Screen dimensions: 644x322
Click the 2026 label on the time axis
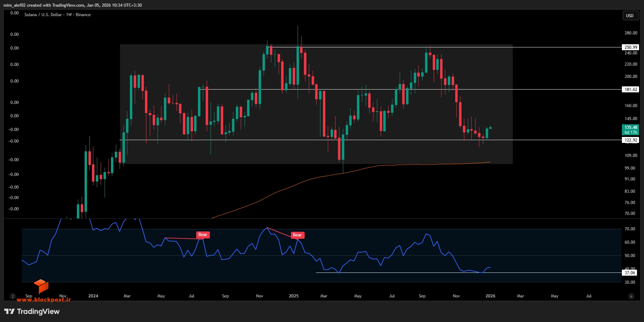pyautogui.click(x=490, y=296)
